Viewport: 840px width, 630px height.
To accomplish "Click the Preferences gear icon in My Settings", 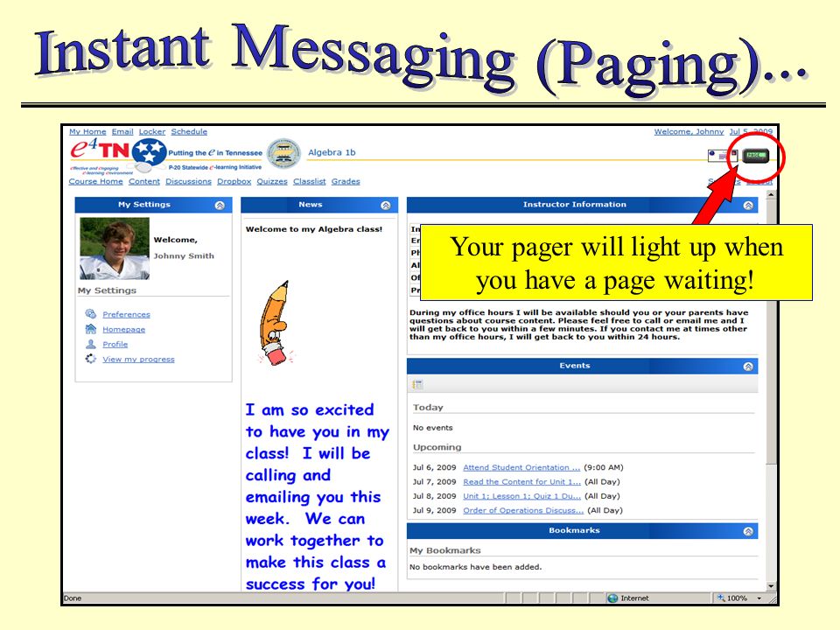I will click(x=90, y=314).
